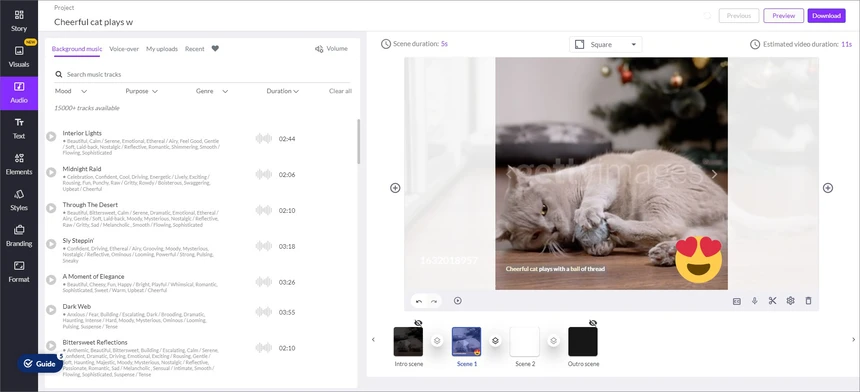Click the microphone voice-over icon under the preview
This screenshot has width=860, height=392.
pos(755,300)
